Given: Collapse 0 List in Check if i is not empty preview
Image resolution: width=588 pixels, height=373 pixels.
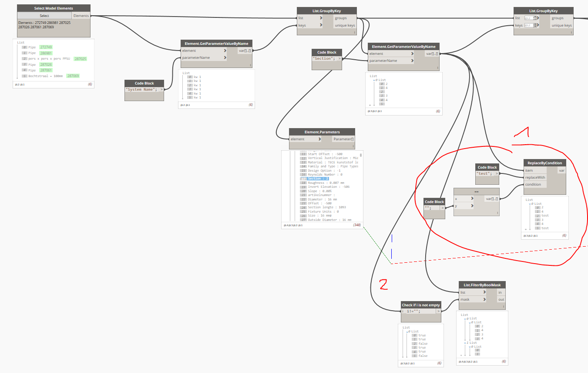Looking at the screenshot, I should click(408, 332).
